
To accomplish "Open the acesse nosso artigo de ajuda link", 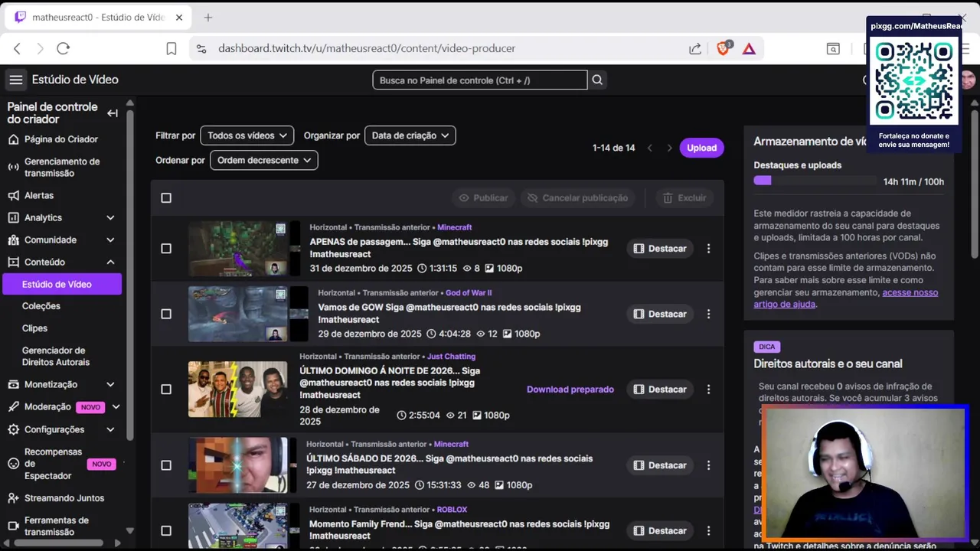I will (x=846, y=298).
